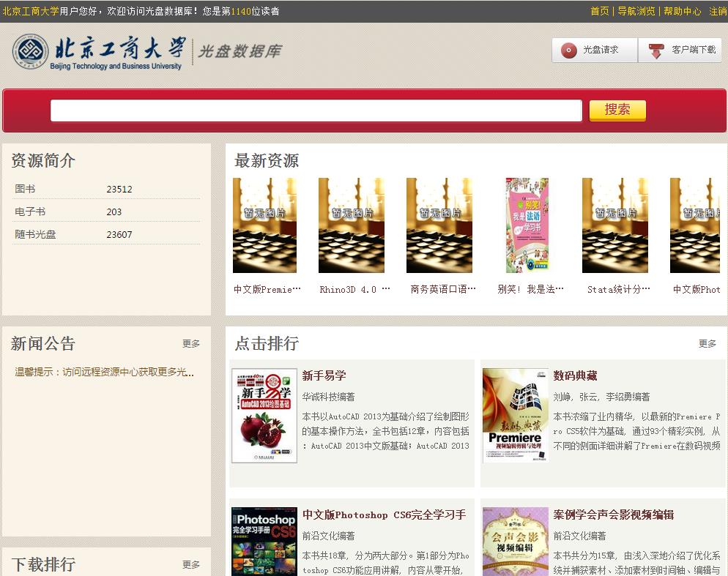Focus the search input field
The width and height of the screenshot is (728, 576).
(316, 111)
